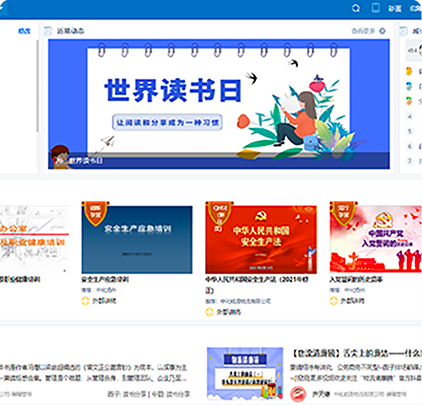
Task: Click yellow circle icon under 安全生产应急培训
Action: pyautogui.click(x=85, y=301)
